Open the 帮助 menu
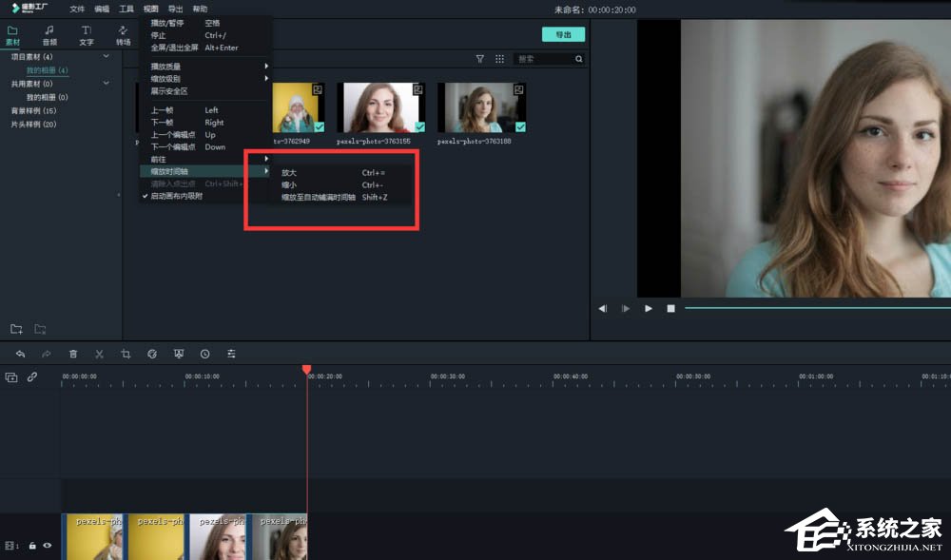 point(200,10)
